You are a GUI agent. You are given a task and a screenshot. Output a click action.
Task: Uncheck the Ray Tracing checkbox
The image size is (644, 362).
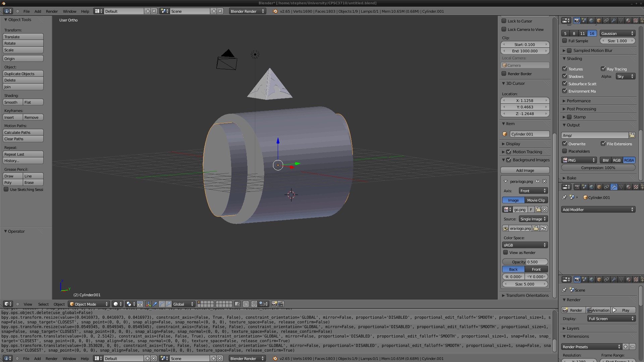click(603, 68)
